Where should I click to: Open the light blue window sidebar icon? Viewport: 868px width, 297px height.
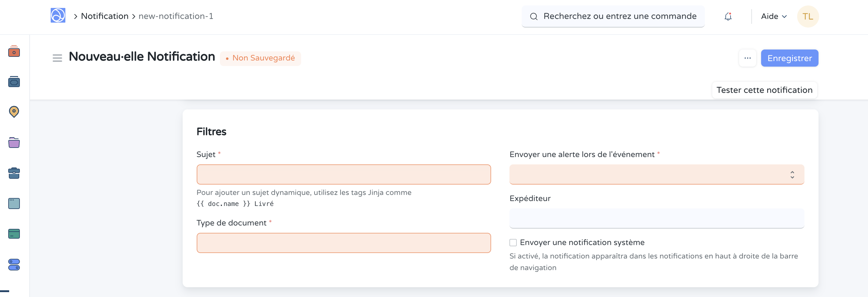pos(14,204)
